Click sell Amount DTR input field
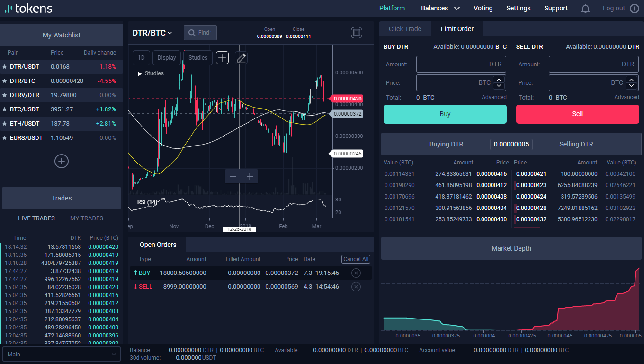Screen dimensions: 644x364 594,64
